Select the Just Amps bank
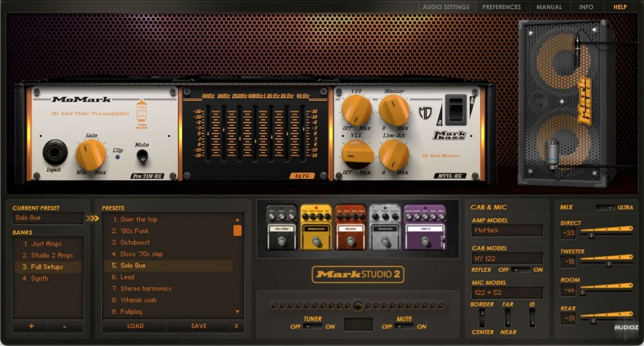 pos(48,243)
